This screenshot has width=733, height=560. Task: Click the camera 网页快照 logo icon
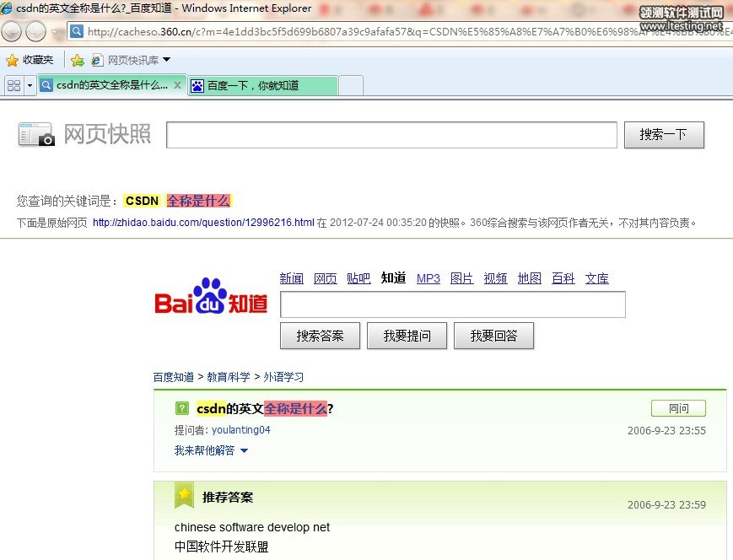click(x=36, y=135)
